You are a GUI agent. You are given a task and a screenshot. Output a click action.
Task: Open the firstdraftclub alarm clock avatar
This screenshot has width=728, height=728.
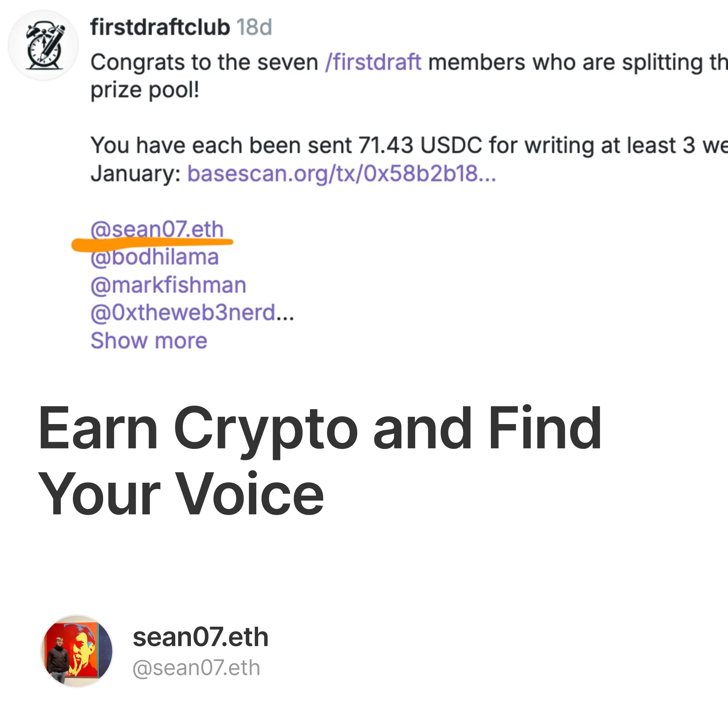pyautogui.click(x=43, y=45)
